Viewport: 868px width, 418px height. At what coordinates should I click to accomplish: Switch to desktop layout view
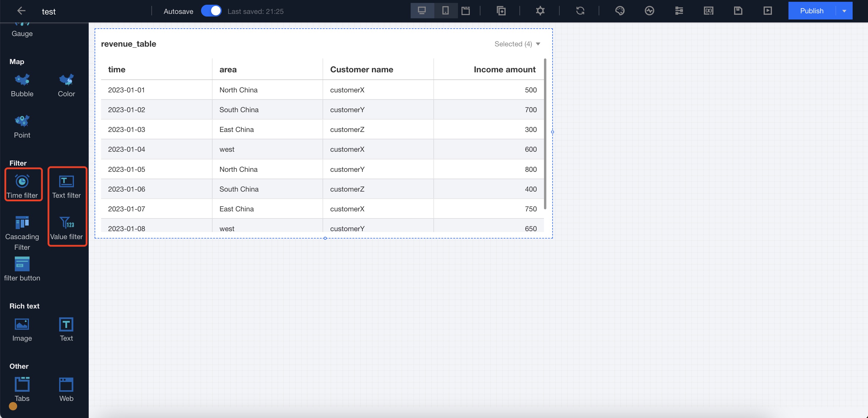(x=422, y=11)
